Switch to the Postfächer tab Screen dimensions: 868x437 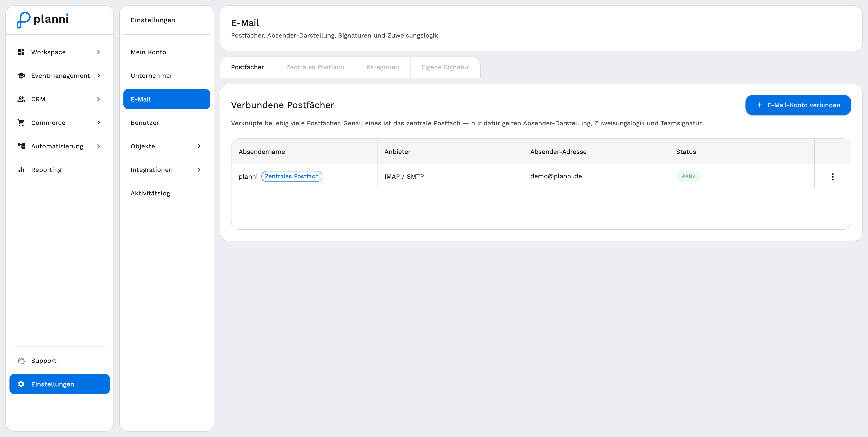247,67
